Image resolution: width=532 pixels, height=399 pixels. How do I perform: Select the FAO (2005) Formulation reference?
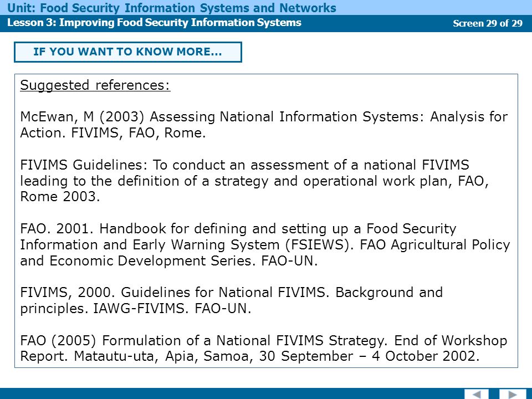coord(264,348)
